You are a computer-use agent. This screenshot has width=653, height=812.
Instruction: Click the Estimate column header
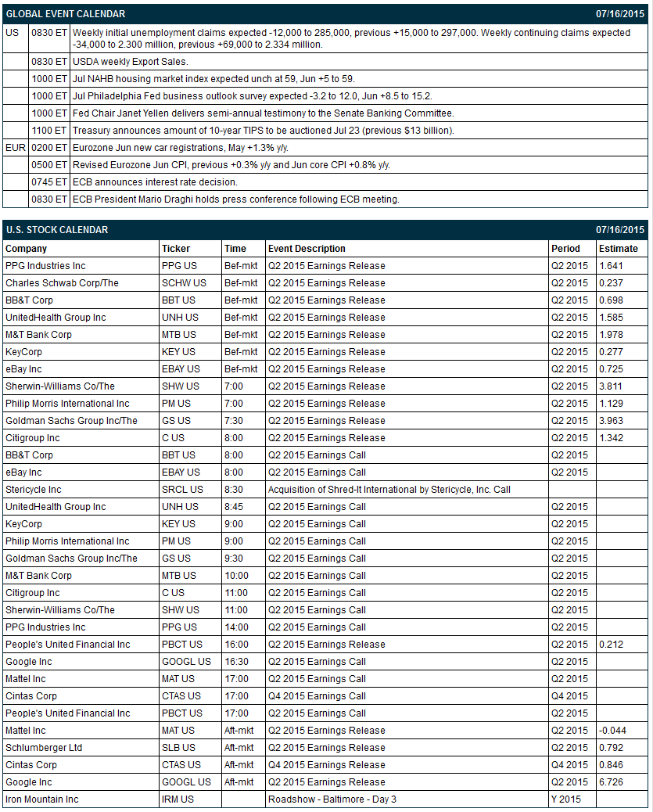(619, 249)
